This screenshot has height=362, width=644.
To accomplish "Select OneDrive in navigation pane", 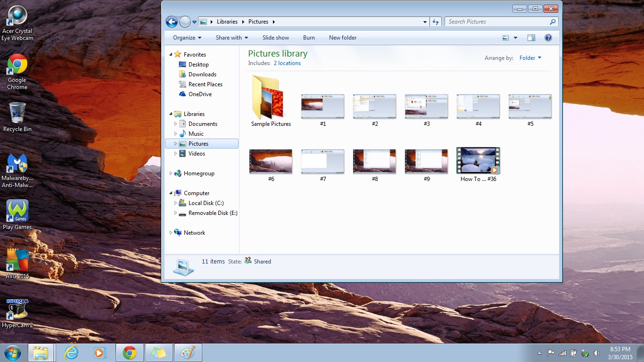I will tap(200, 94).
